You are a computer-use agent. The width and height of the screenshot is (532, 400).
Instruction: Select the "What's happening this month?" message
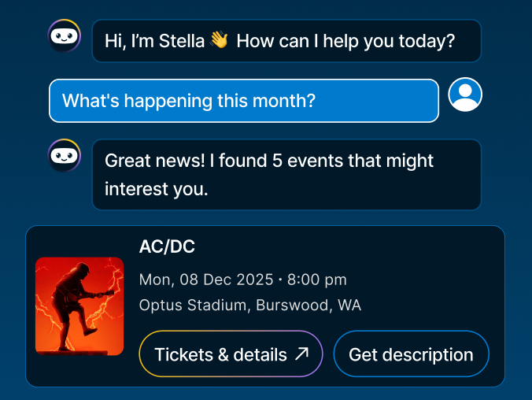pos(189,101)
